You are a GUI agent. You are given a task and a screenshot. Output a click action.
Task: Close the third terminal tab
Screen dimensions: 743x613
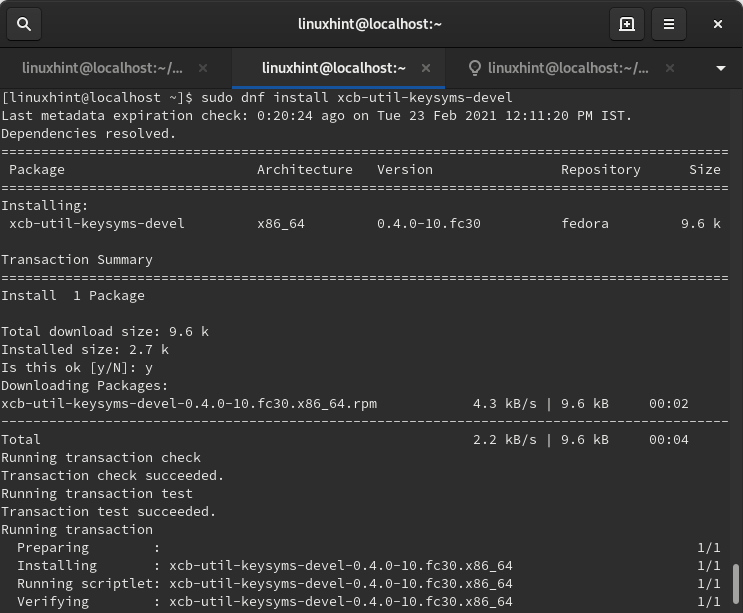pyautogui.click(x=670, y=68)
